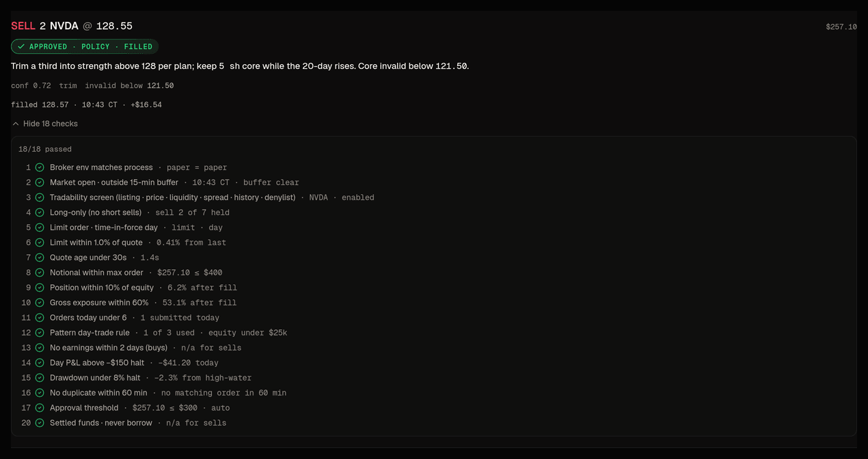Click the filled 128.57 · 10:43 CT line
This screenshot has height=459, width=868.
[86, 105]
